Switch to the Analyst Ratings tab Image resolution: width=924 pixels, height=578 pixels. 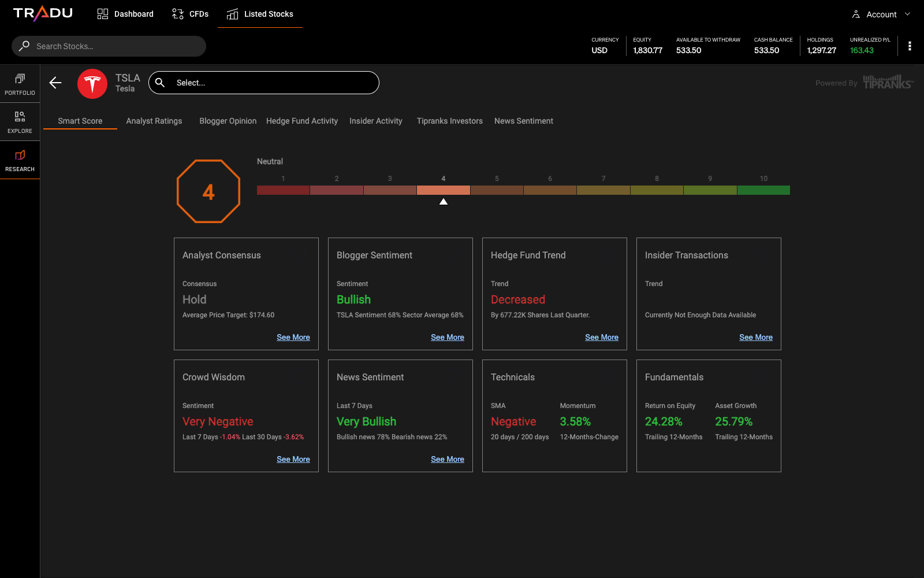154,121
